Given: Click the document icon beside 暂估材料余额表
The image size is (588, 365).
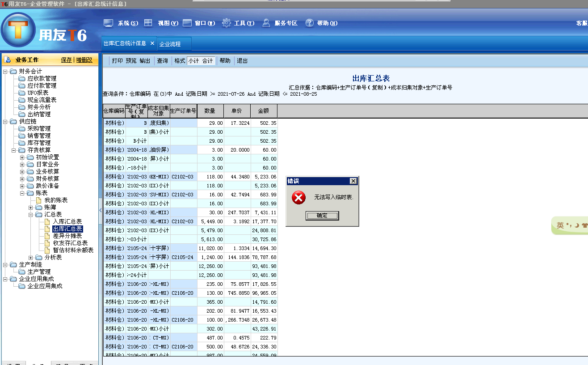Looking at the screenshot, I should click(x=47, y=250).
